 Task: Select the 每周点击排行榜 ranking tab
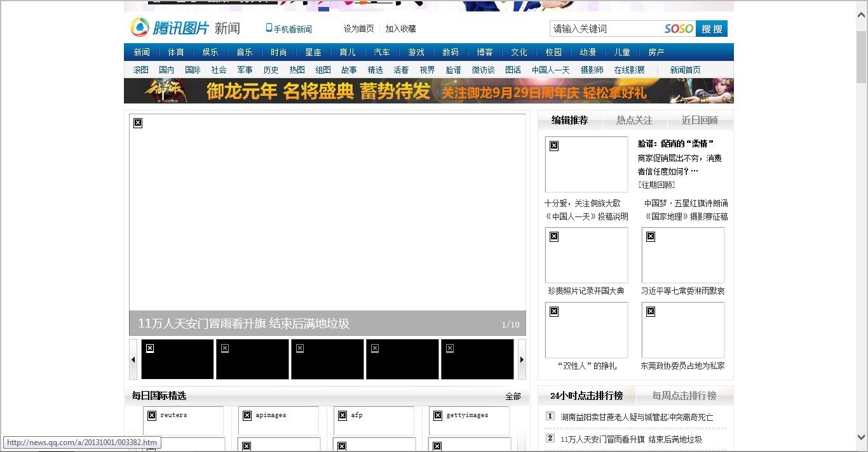point(684,395)
